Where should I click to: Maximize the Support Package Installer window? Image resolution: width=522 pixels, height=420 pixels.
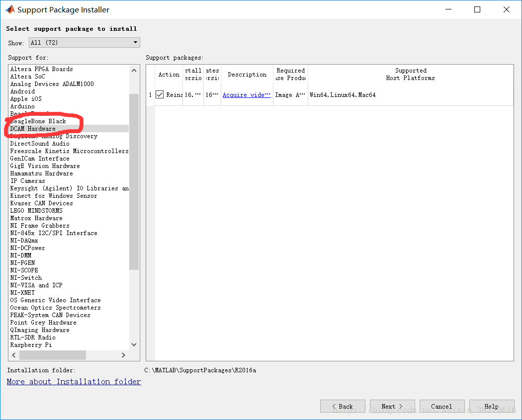pos(477,9)
